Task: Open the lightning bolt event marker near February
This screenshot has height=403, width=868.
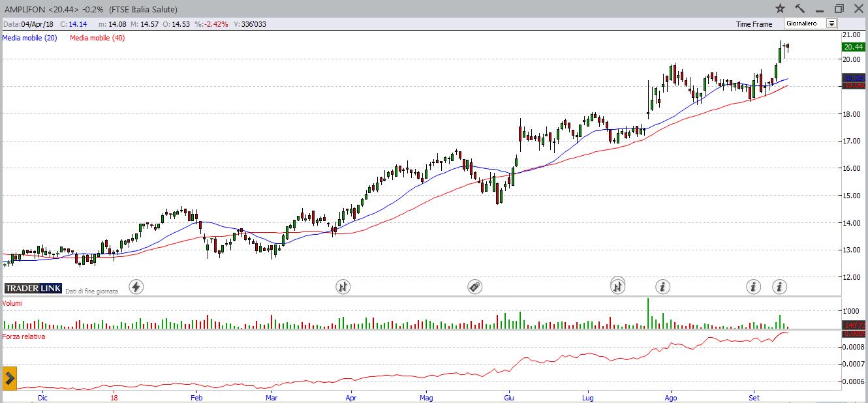Action: [136, 286]
